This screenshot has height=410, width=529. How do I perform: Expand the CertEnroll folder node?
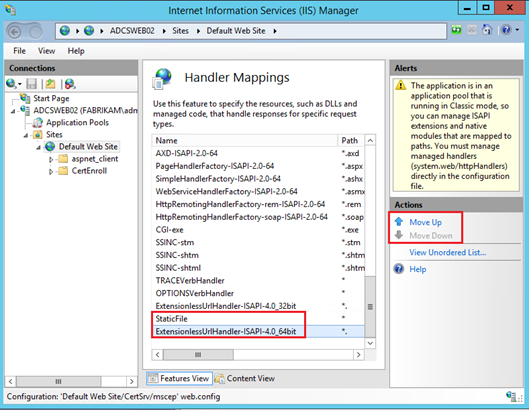[51, 171]
